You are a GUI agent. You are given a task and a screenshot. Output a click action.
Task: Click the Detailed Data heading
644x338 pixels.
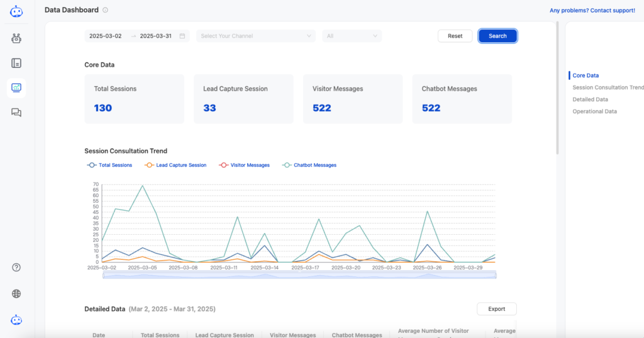point(105,309)
